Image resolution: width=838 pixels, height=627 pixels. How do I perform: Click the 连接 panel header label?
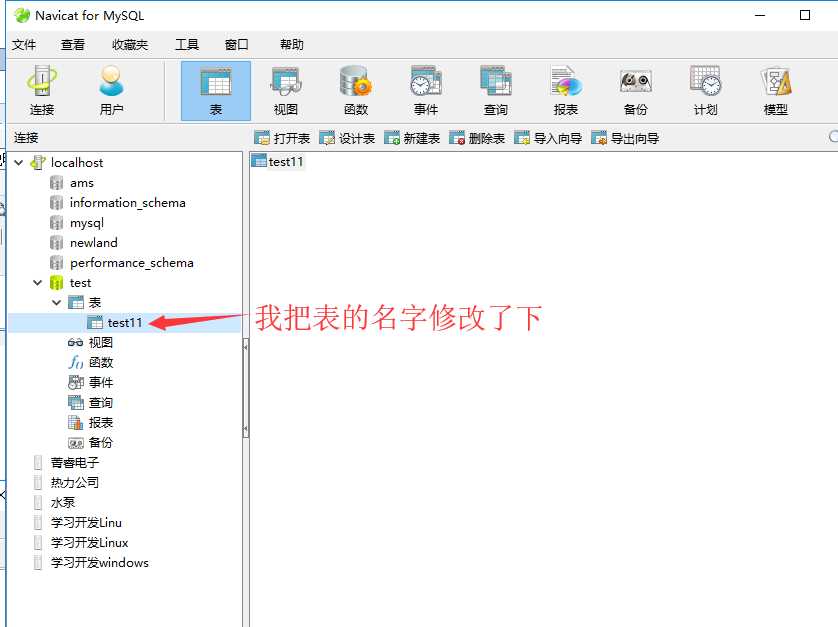click(26, 138)
